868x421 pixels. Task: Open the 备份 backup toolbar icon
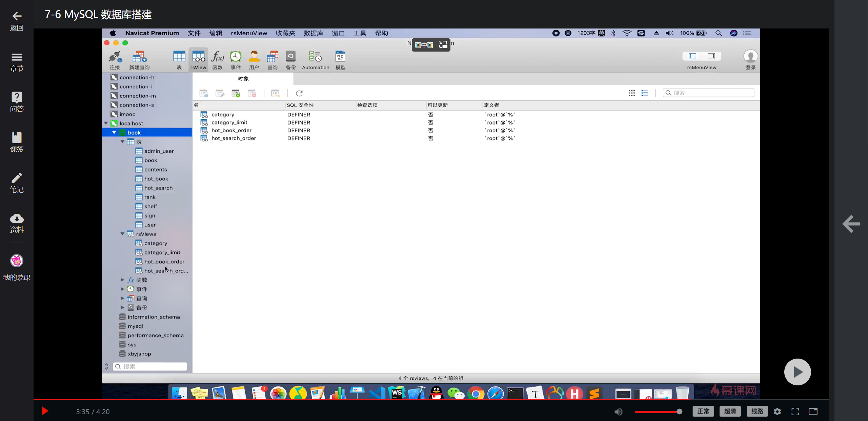(x=291, y=60)
